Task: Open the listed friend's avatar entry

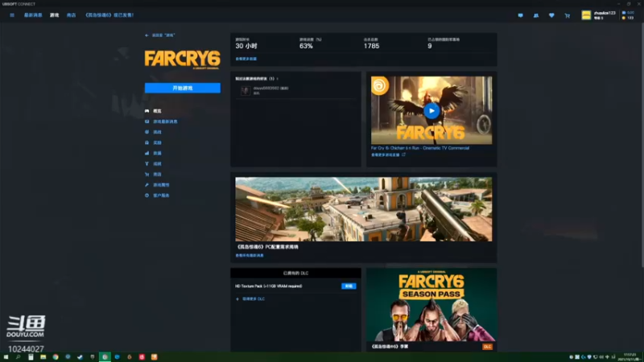Action: coord(246,90)
